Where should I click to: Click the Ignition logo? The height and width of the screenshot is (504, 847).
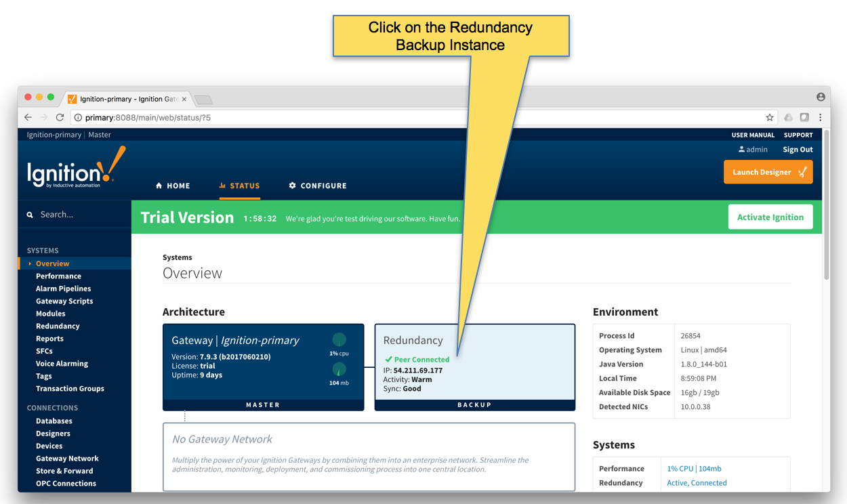[76, 167]
